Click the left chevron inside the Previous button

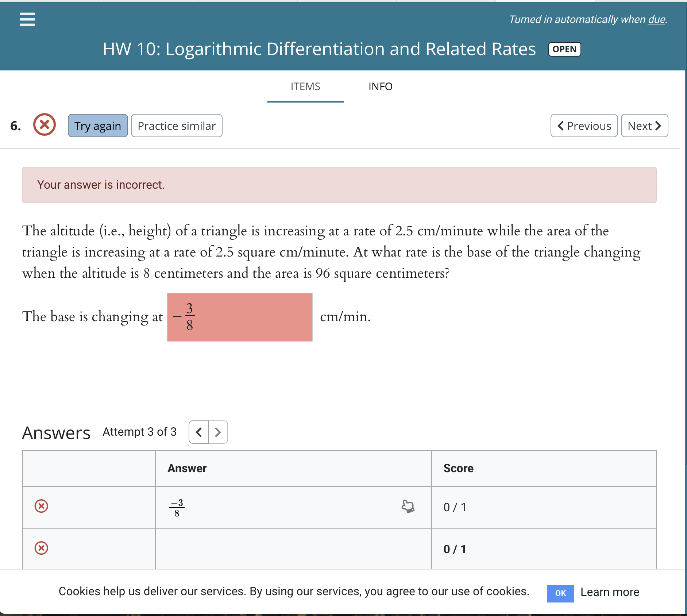click(x=560, y=126)
